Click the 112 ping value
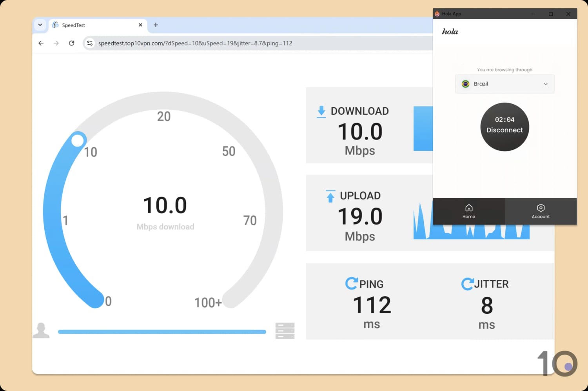This screenshot has height=391, width=588. 372,305
